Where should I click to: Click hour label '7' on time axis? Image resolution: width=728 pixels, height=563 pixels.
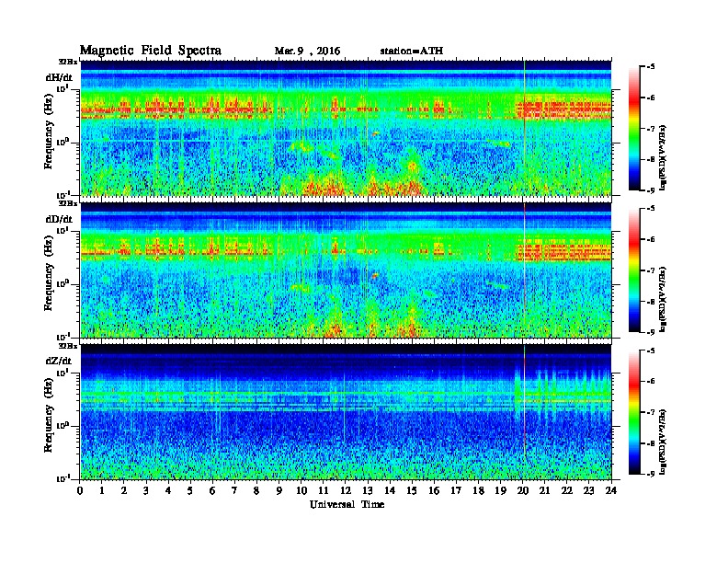(x=234, y=491)
